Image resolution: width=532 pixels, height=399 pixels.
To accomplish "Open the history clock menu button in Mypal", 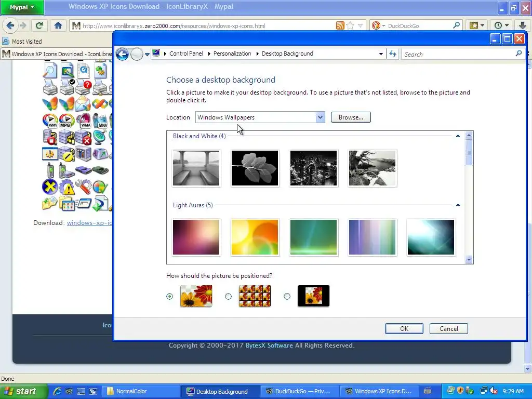I will 501,25.
